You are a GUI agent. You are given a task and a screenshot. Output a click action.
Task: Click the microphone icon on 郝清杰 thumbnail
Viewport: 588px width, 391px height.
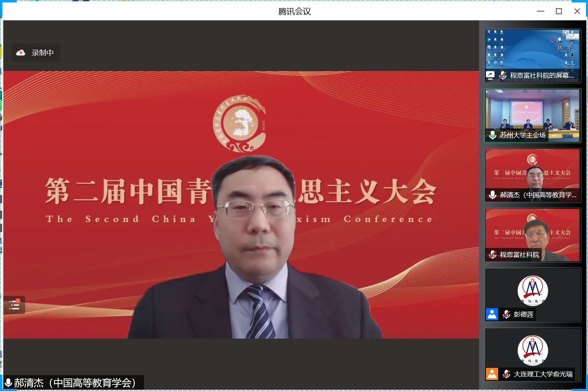point(492,195)
